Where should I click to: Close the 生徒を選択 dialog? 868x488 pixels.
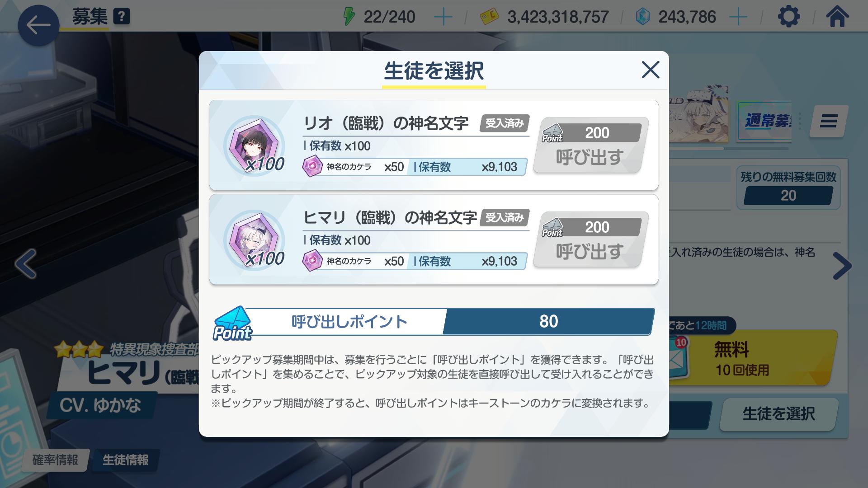coord(651,70)
